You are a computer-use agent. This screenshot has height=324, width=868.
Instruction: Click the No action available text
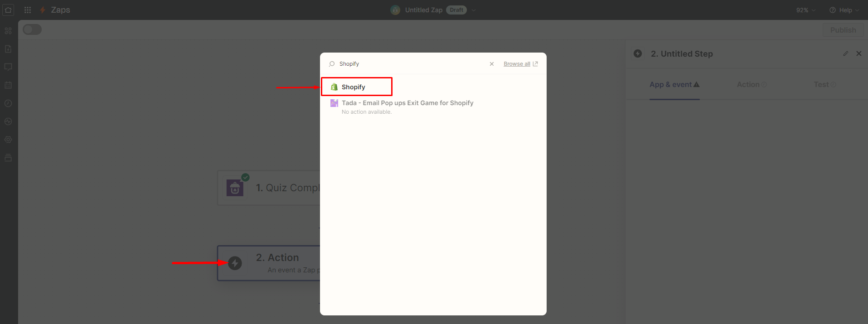pos(366,112)
